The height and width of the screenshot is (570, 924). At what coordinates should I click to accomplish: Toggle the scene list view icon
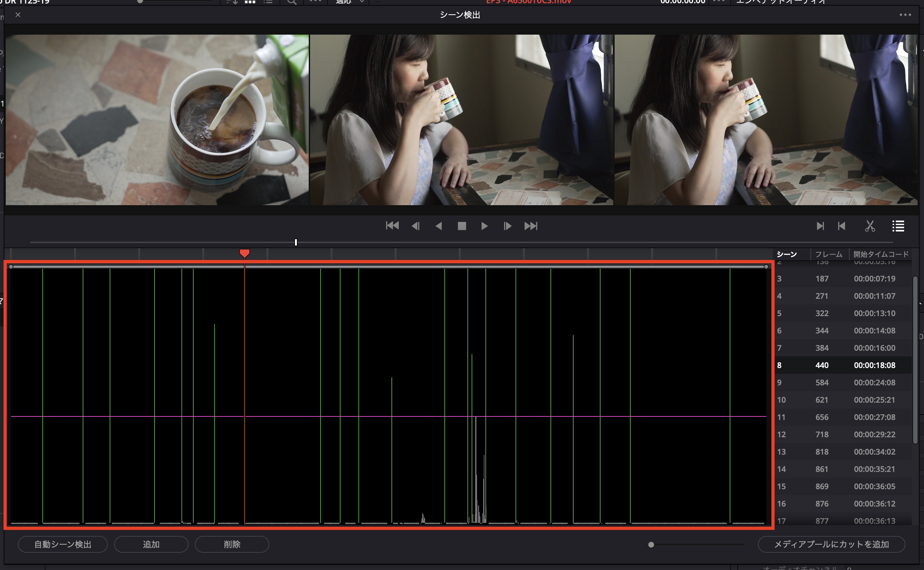[x=898, y=226]
